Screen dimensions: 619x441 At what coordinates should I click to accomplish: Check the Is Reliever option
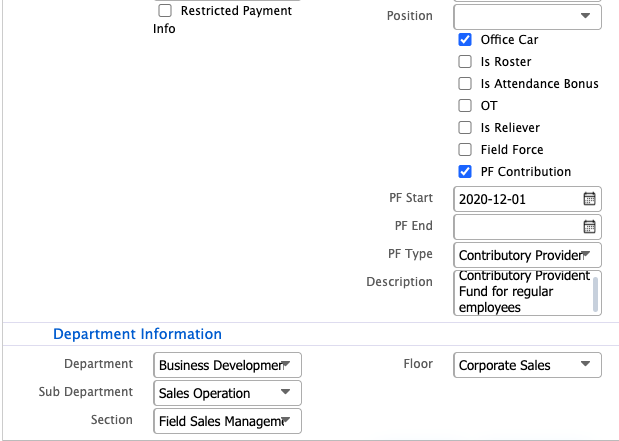point(465,128)
